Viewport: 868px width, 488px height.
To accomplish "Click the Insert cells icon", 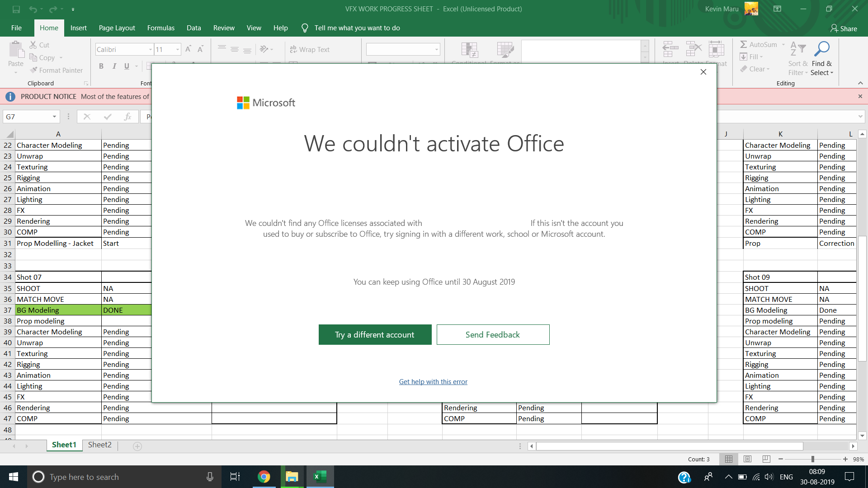I will tap(670, 49).
